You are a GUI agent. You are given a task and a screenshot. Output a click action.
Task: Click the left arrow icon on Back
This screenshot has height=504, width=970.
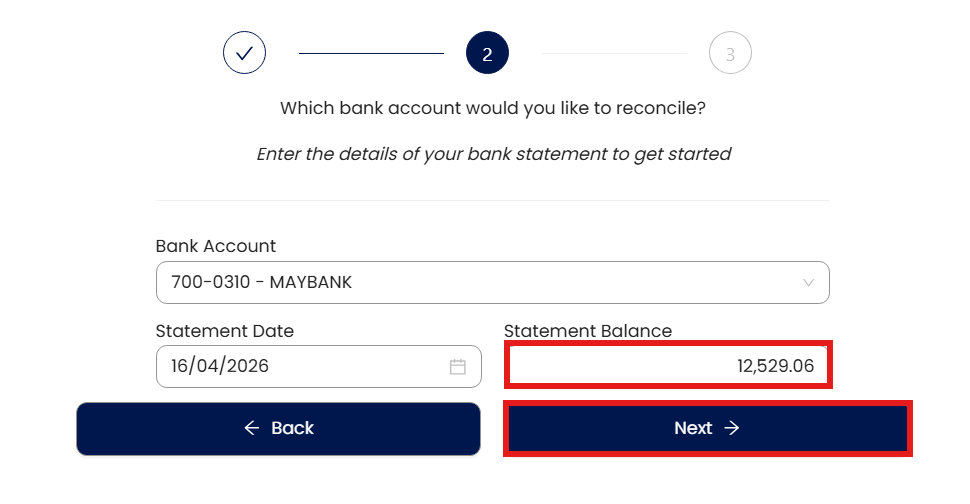tap(252, 428)
